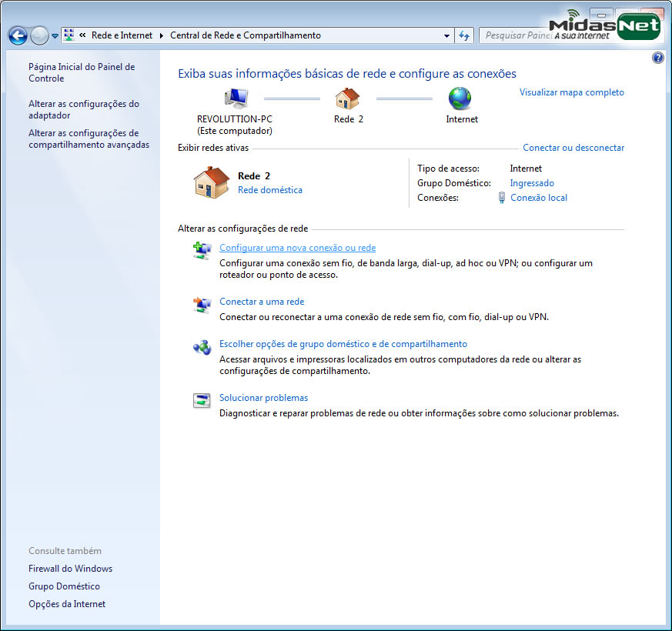Click the REVOLUTTION-PC computer icon
The image size is (672, 631).
pyautogui.click(x=235, y=98)
